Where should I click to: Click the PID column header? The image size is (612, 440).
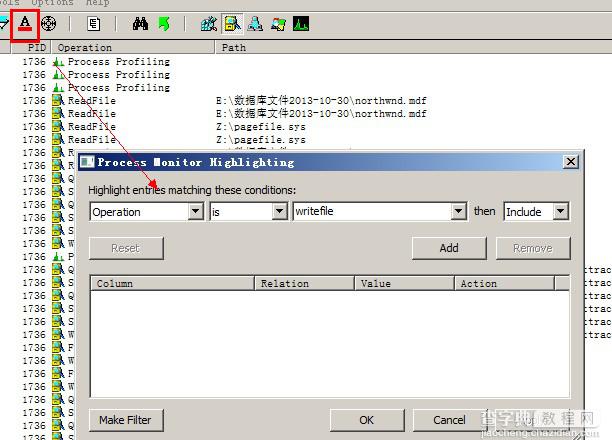(31, 48)
